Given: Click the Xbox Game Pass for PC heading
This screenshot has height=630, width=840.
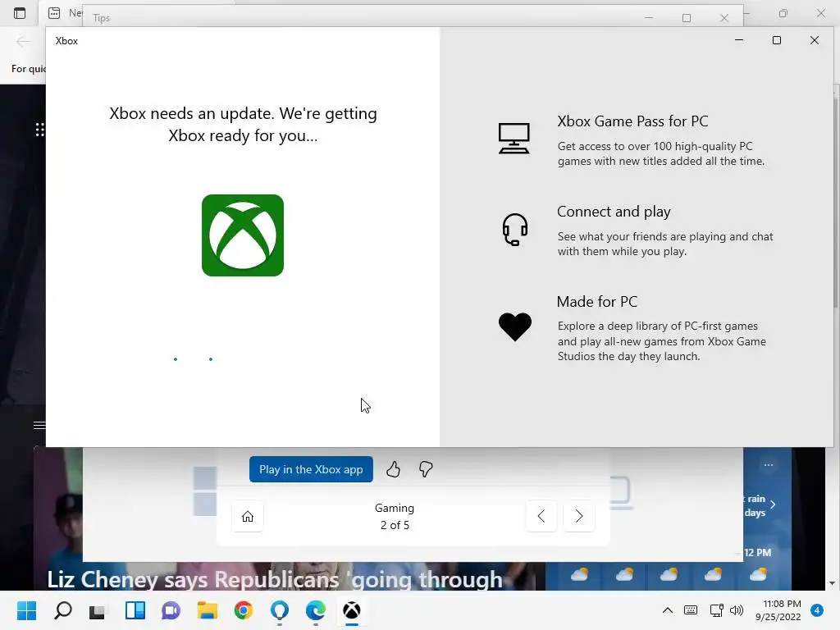Looking at the screenshot, I should [x=632, y=121].
